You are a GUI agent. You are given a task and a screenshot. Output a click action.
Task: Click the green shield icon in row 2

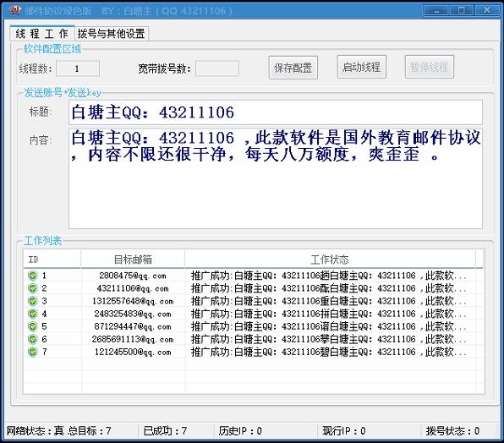pyautogui.click(x=33, y=288)
